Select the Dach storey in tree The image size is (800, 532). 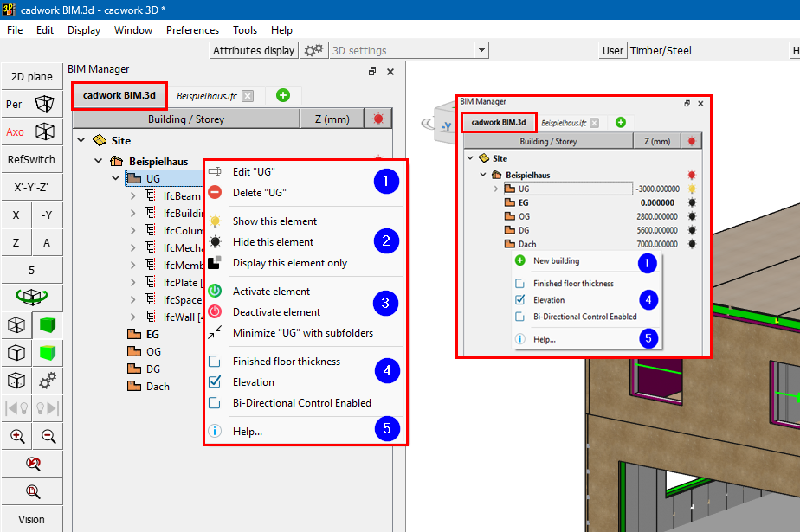(x=157, y=387)
